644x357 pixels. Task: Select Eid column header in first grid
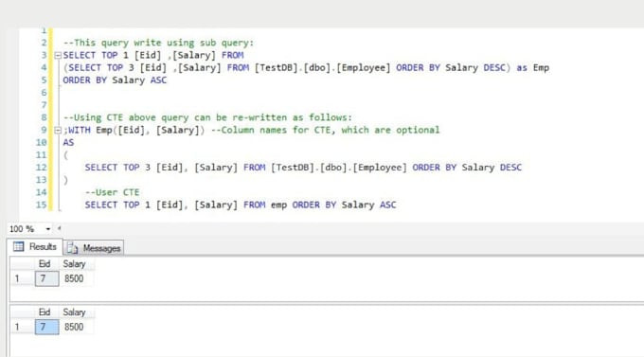(x=45, y=264)
